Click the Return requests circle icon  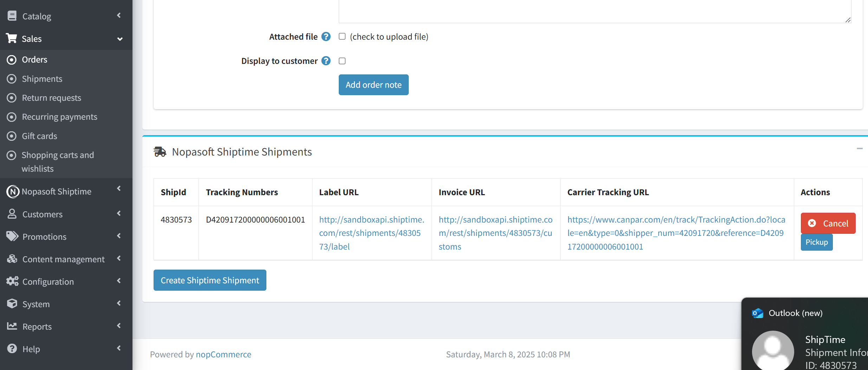coord(12,98)
